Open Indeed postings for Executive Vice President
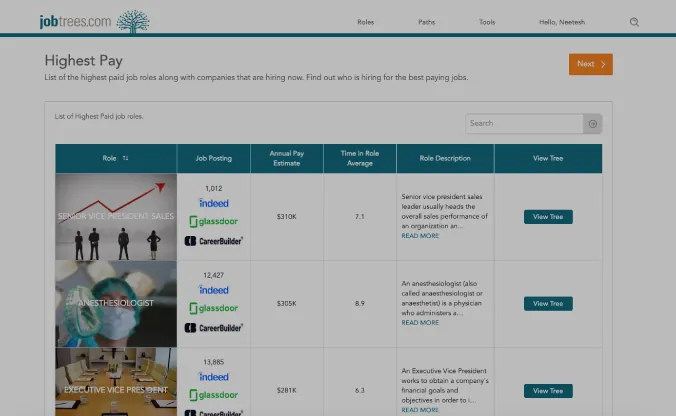Image resolution: width=676 pixels, height=416 pixels. coord(214,377)
